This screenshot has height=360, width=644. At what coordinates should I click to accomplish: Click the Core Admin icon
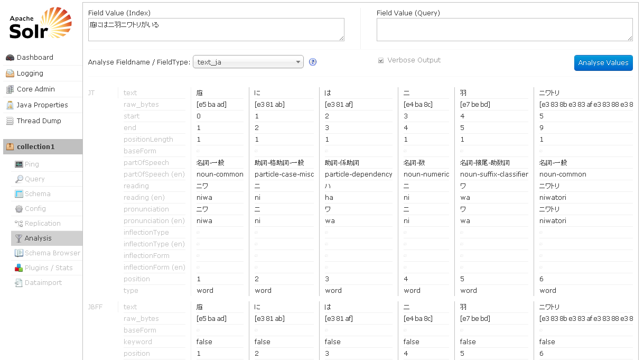pyautogui.click(x=10, y=89)
